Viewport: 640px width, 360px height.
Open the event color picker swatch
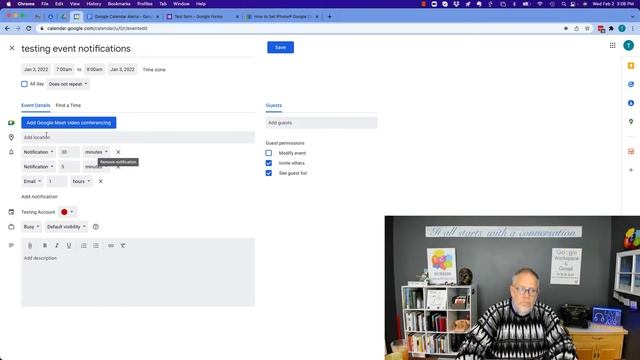coord(67,212)
